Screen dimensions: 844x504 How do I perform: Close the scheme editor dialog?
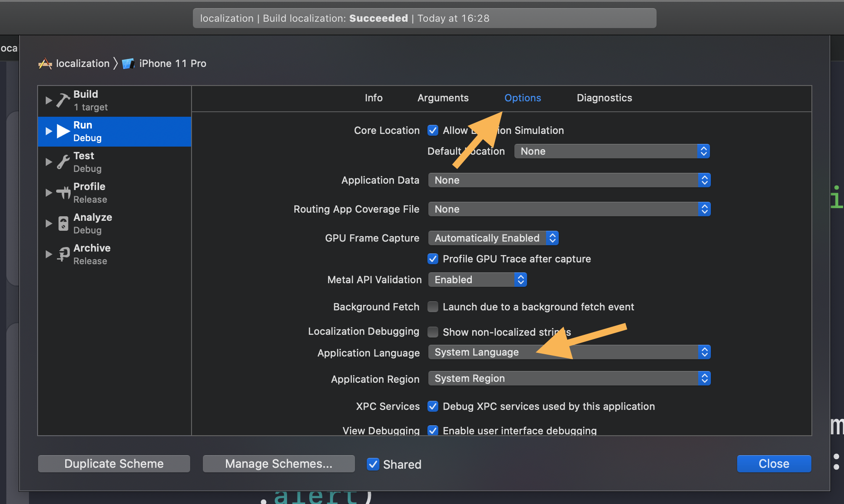tap(774, 464)
